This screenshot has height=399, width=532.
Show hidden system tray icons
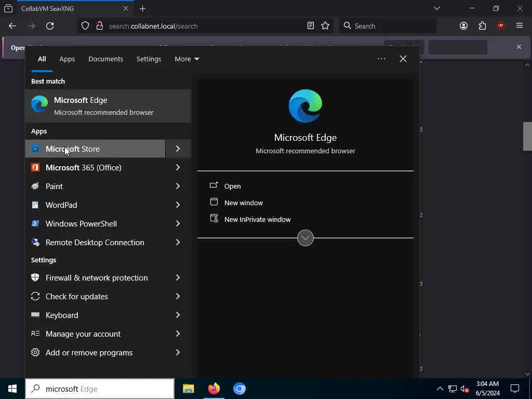[x=440, y=389]
